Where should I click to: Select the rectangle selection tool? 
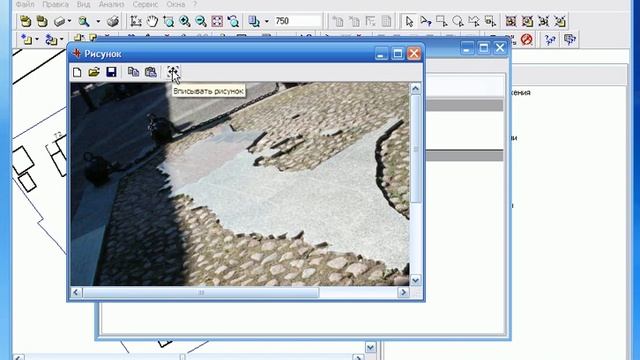442,21
